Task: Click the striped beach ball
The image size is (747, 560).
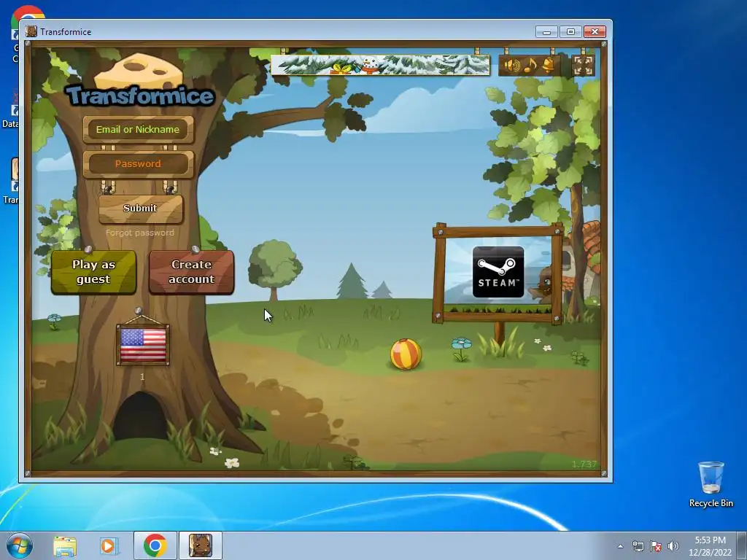Action: [406, 354]
